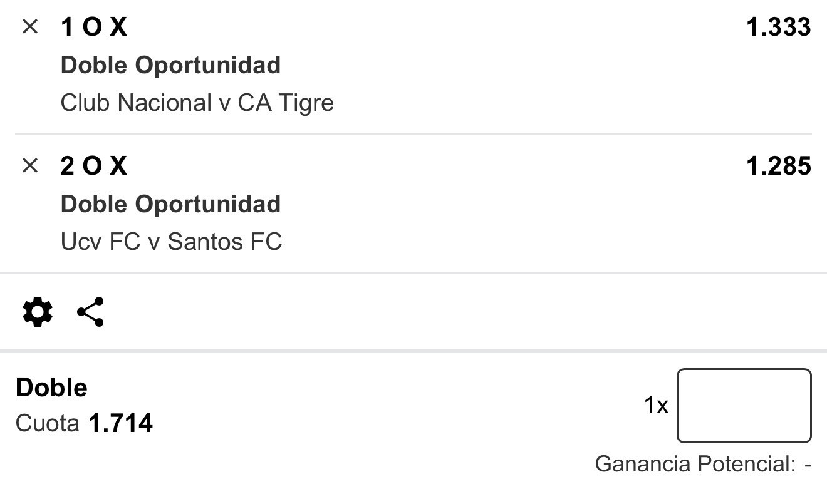The width and height of the screenshot is (827, 504).
Task: Click the 1.285 odds value
Action: coord(779,166)
